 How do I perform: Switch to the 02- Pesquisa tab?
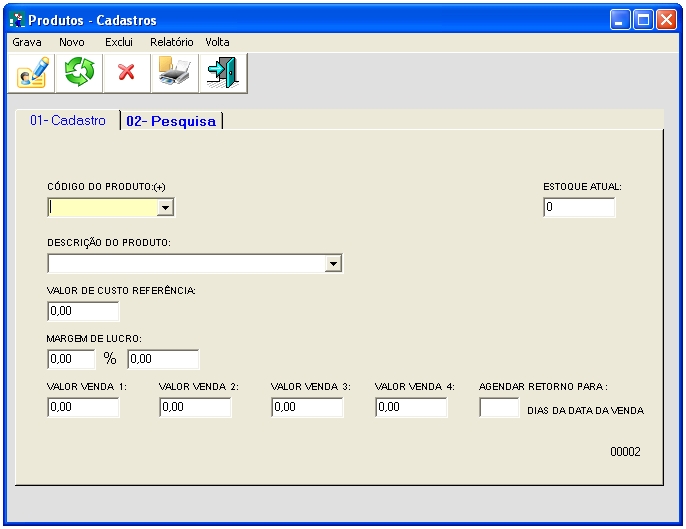click(171, 121)
